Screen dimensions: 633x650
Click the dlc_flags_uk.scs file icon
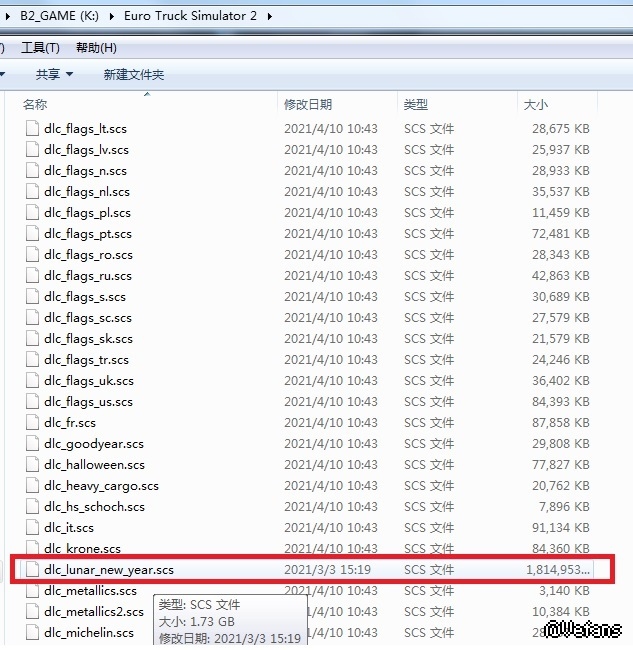click(32, 381)
